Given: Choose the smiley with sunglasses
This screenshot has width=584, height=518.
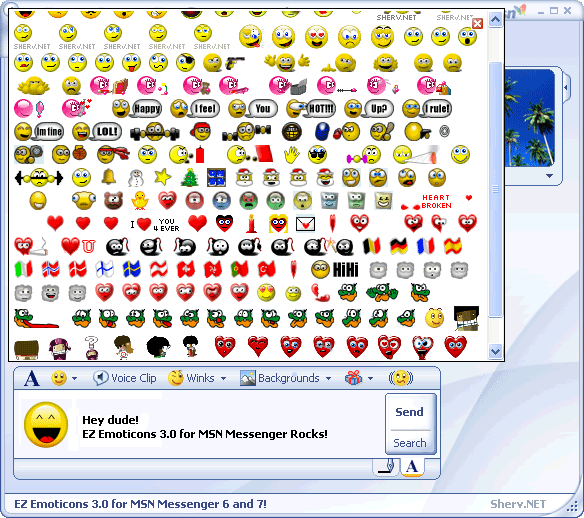Looking at the screenshot, I should point(317,155).
